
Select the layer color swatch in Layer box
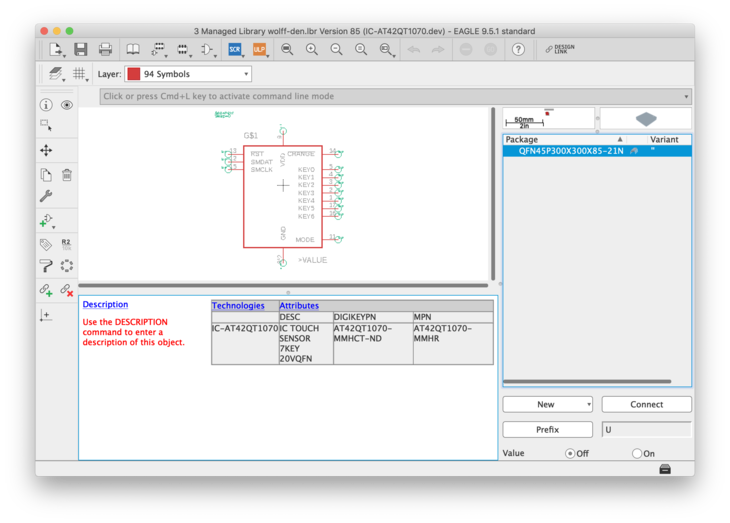(x=134, y=74)
